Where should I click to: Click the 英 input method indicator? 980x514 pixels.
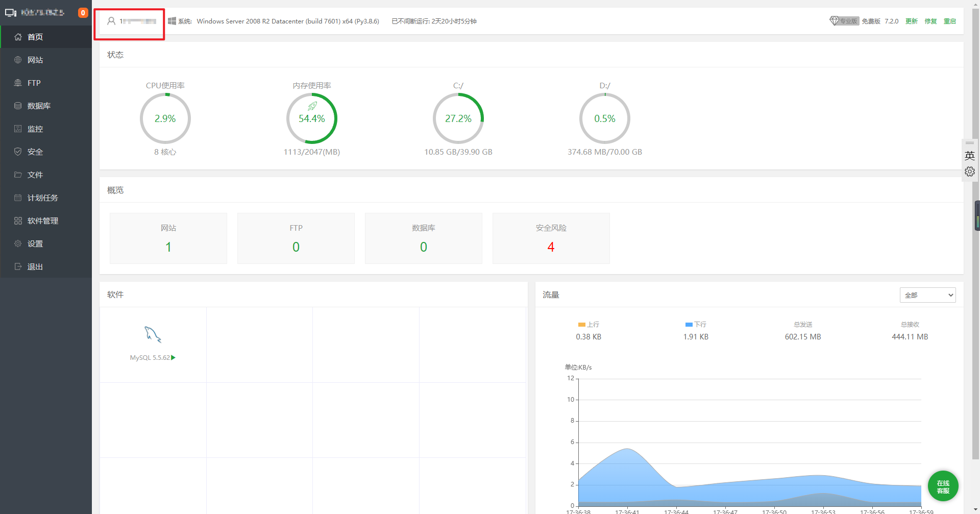coord(970,156)
